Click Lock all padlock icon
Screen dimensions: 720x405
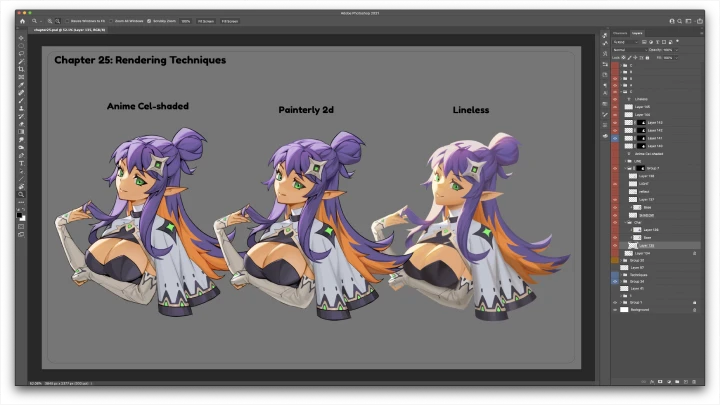click(647, 58)
